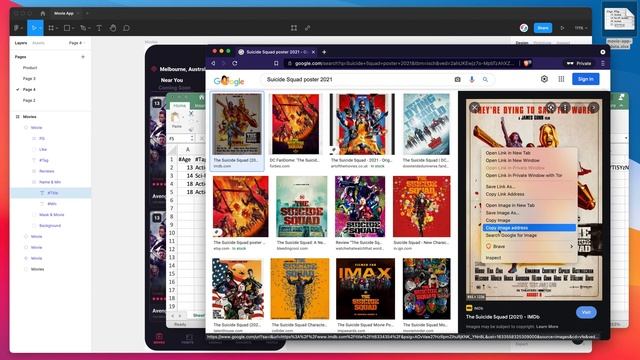
Task: Open the bleedingcool.com teal poster thumbnail
Action: click(x=302, y=207)
